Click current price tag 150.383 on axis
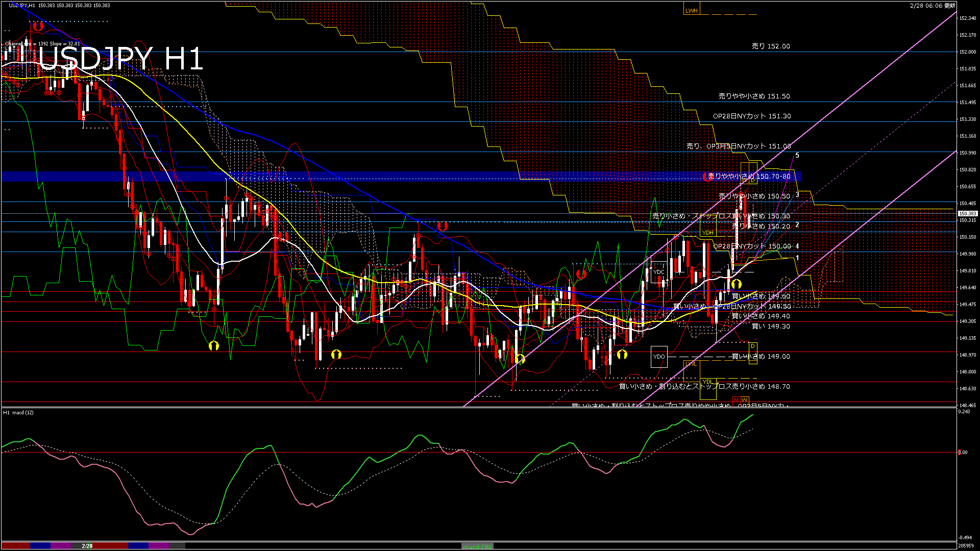 point(967,214)
